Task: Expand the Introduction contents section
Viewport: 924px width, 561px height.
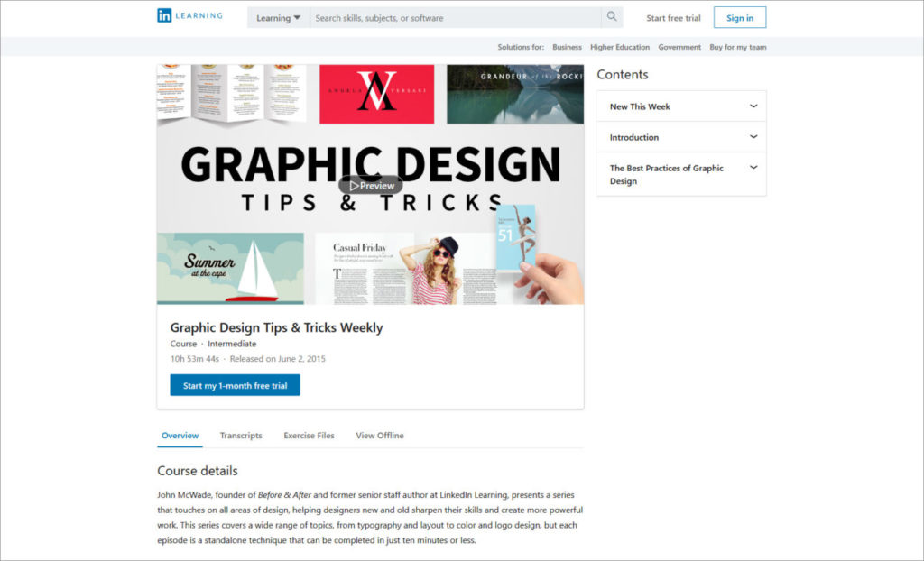Action: (681, 137)
